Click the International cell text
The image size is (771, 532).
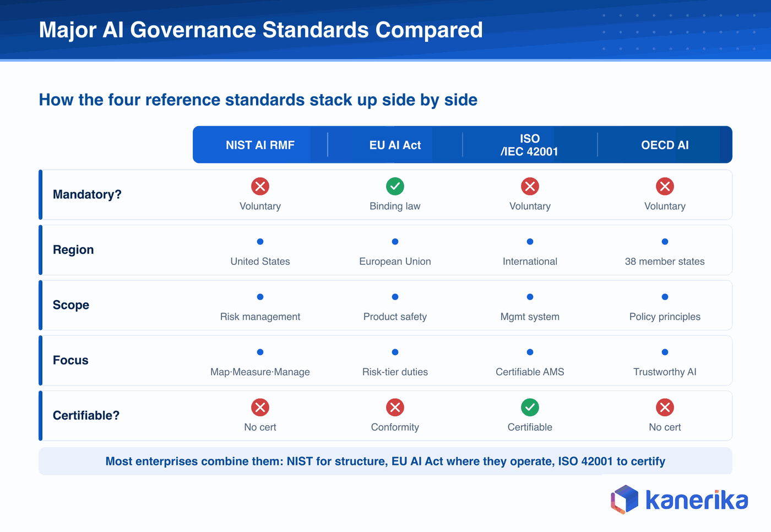tap(530, 262)
